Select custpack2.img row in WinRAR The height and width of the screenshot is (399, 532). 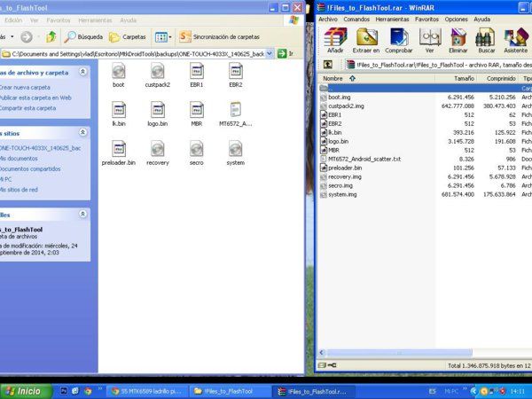pyautogui.click(x=425, y=106)
